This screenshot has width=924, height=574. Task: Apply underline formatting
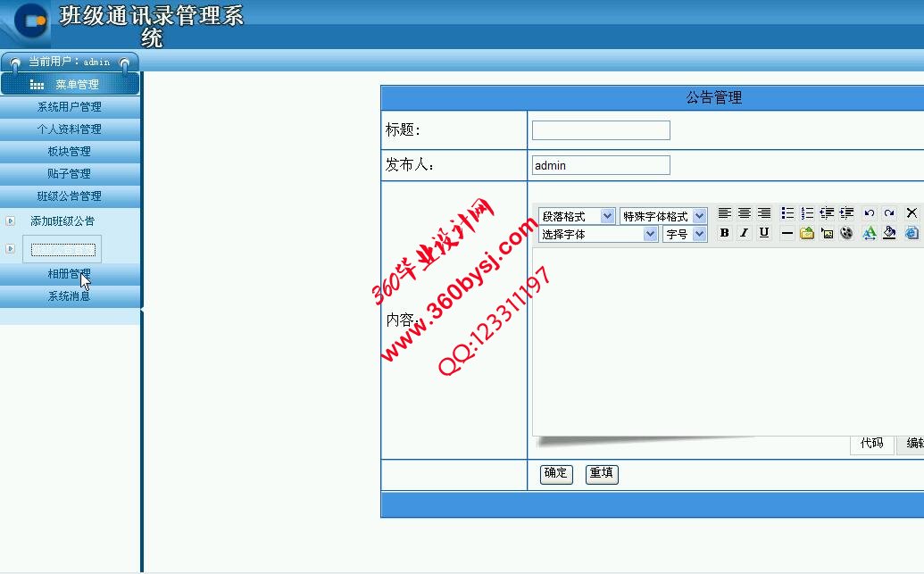click(763, 233)
